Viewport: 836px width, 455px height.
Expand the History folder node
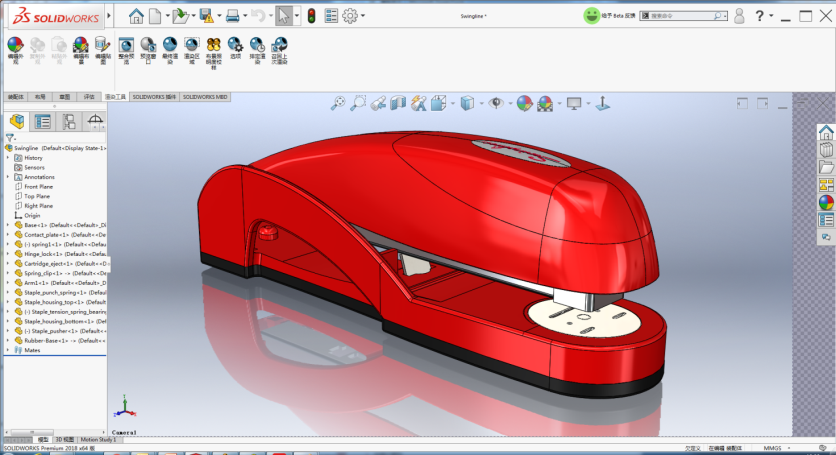[x=8, y=158]
